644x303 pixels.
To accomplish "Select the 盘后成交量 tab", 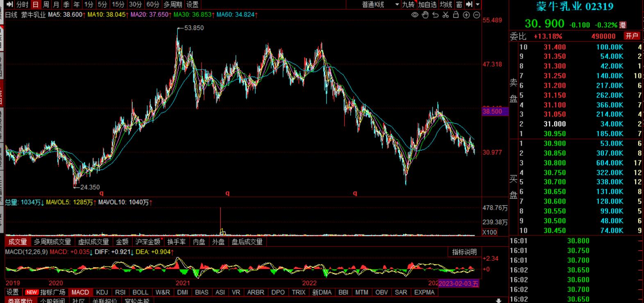I will coord(247,242).
